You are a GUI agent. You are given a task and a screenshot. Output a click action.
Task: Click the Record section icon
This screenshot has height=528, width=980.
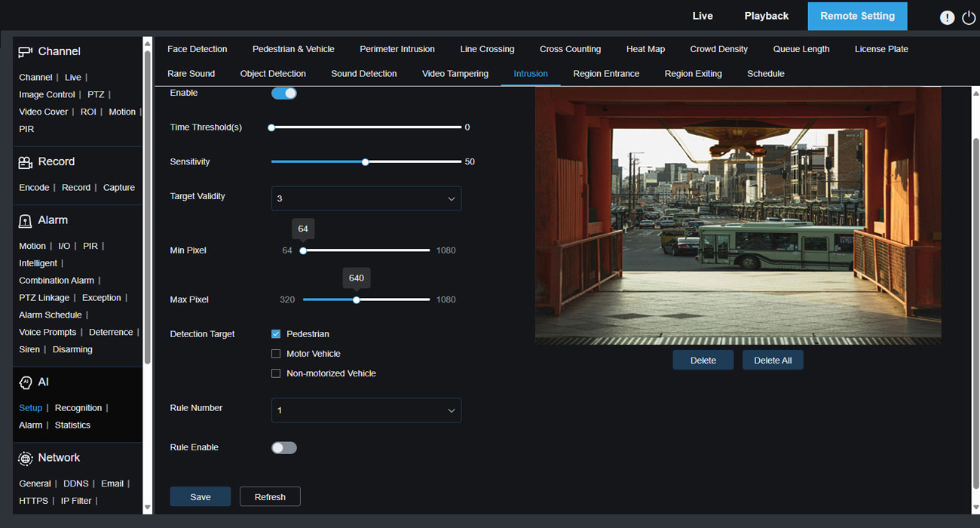point(26,162)
